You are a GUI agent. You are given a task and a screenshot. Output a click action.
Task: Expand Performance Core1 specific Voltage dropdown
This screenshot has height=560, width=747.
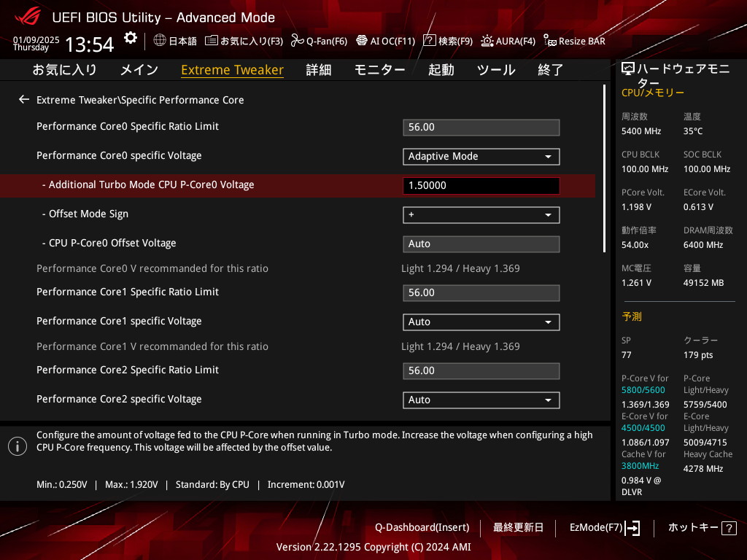[481, 322]
